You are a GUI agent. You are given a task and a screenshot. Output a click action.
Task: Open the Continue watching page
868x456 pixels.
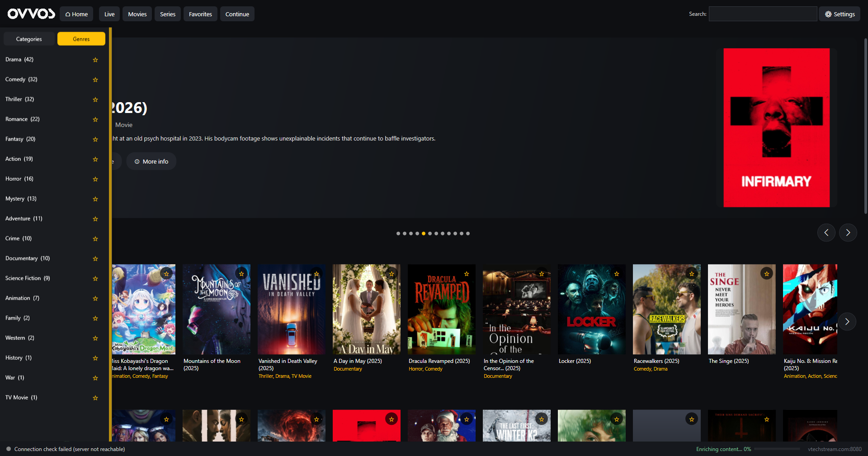tap(237, 14)
